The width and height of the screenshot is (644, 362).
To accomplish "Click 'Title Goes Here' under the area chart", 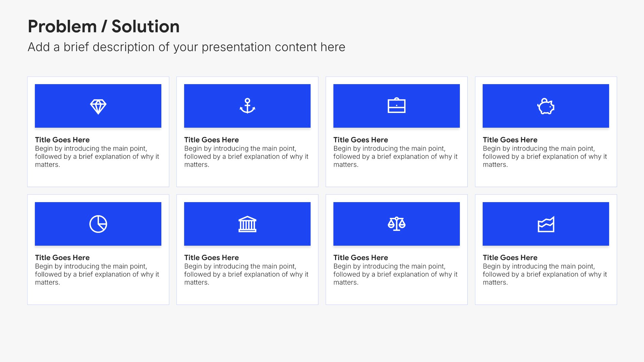I will pyautogui.click(x=510, y=257).
